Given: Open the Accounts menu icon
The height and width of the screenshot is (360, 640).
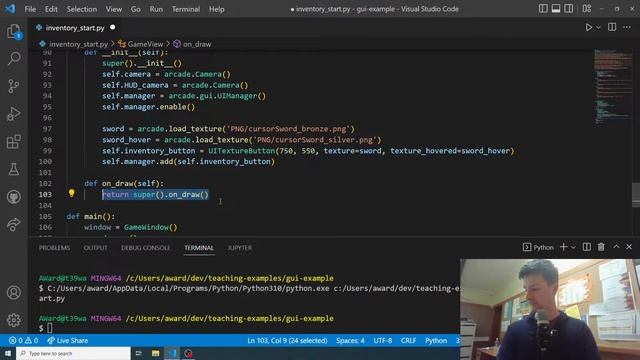Looking at the screenshot, I should click(13, 293).
